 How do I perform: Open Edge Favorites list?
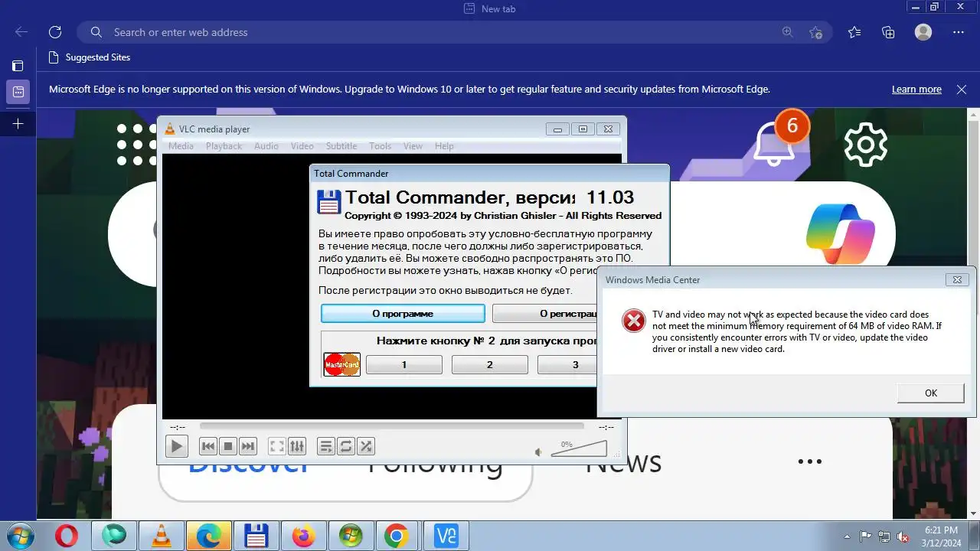point(854,32)
